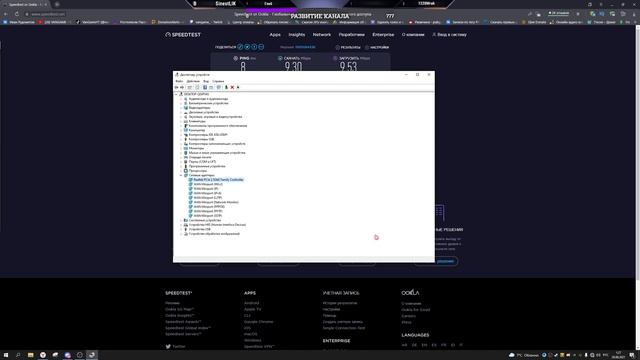
Task: Select WAN Miniport (L2TP) adapter
Action: [208, 198]
